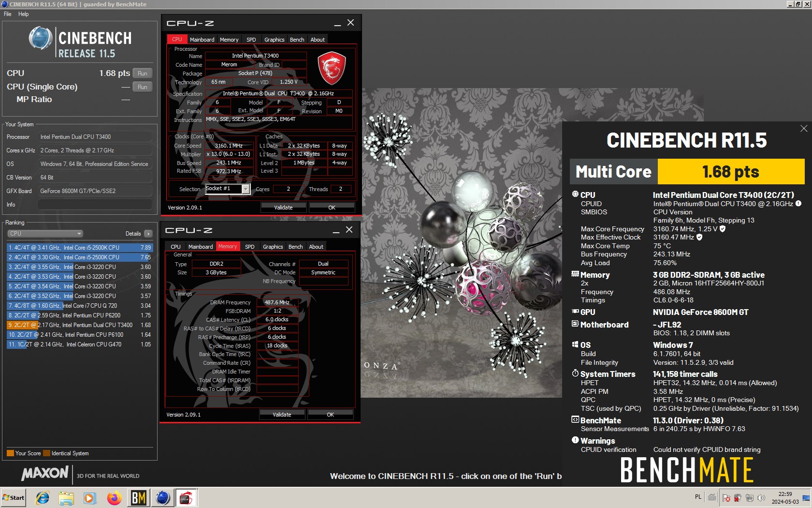Close the BenchMate result overlay

804,128
